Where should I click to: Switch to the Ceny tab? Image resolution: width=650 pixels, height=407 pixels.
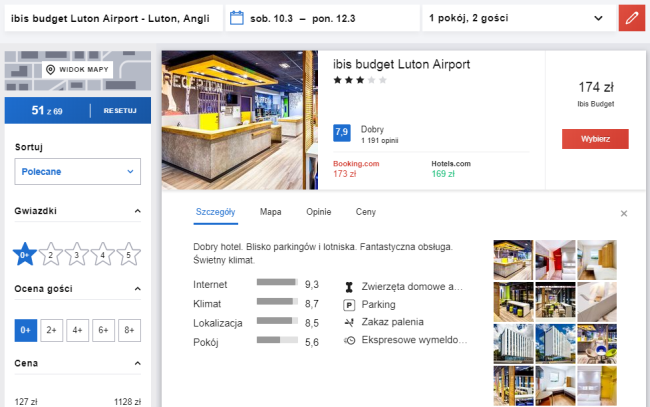click(x=366, y=212)
